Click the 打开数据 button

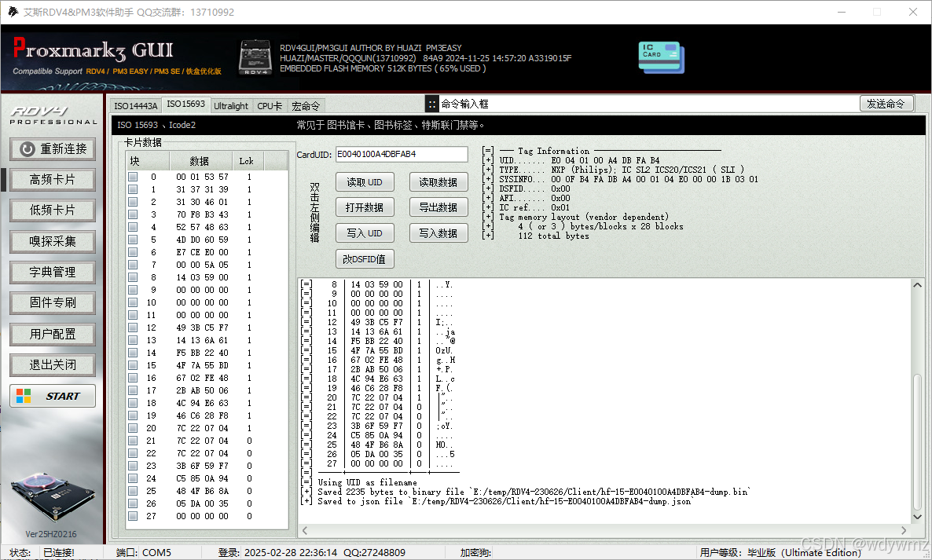[x=365, y=207]
